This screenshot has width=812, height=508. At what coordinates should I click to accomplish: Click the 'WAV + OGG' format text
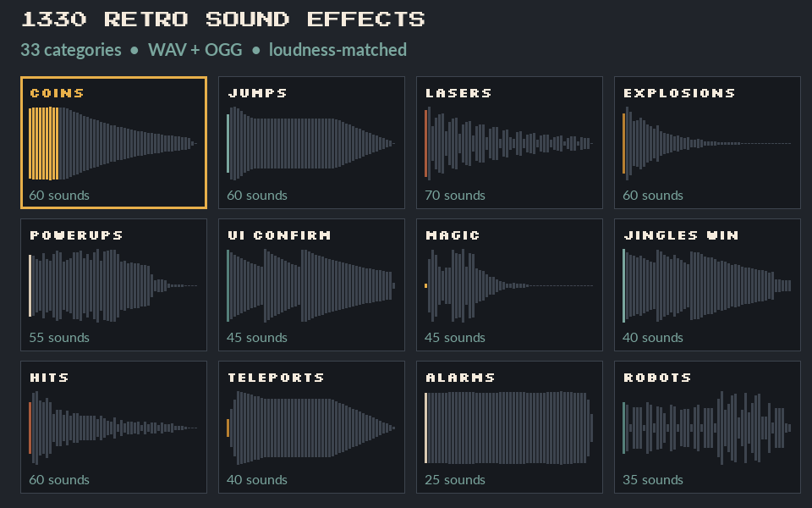pos(195,50)
